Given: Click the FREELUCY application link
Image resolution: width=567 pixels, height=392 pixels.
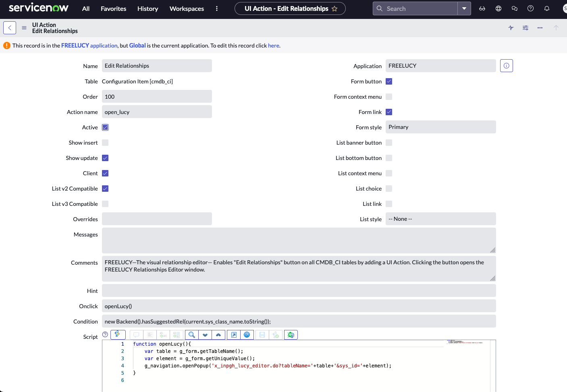Looking at the screenshot, I should [89, 46].
